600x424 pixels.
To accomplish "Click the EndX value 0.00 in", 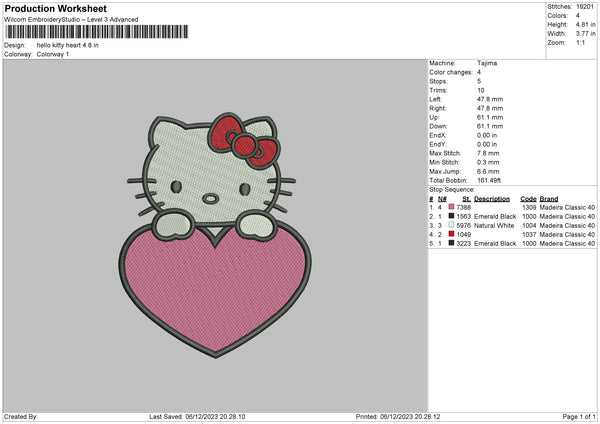I will (487, 135).
